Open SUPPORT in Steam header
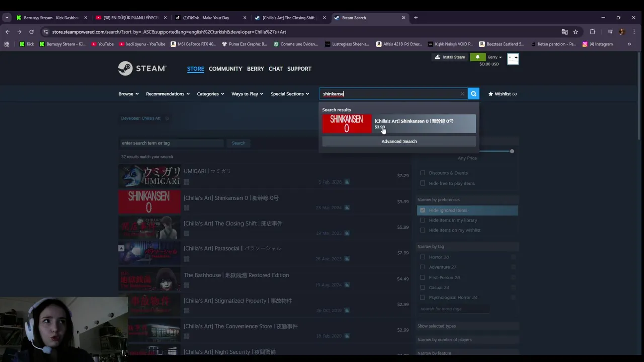The image size is (644, 362). coord(299,69)
